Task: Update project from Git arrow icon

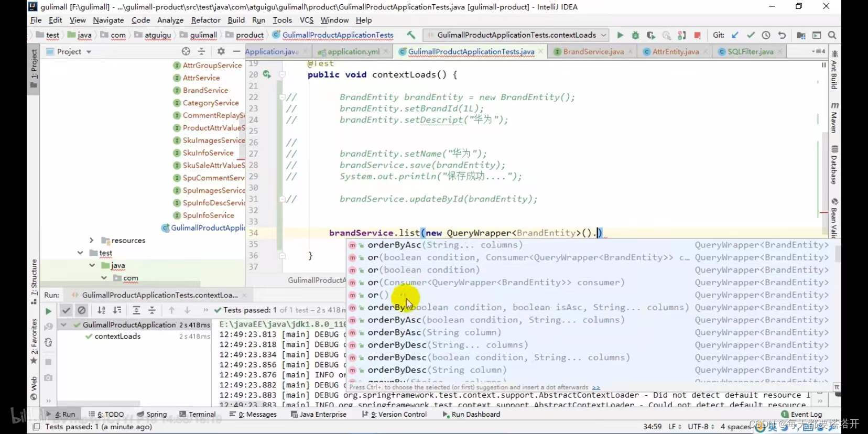Action: coord(735,35)
